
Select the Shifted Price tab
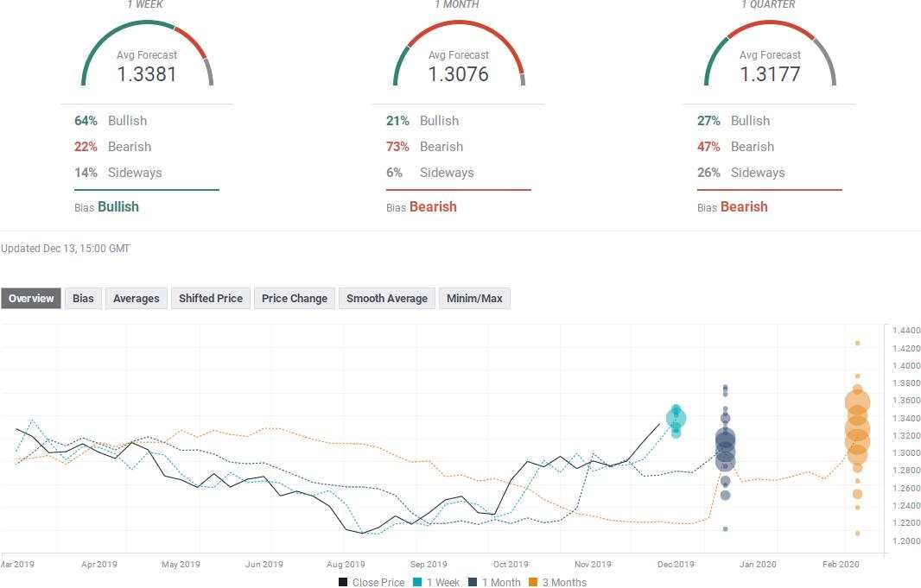[210, 299]
